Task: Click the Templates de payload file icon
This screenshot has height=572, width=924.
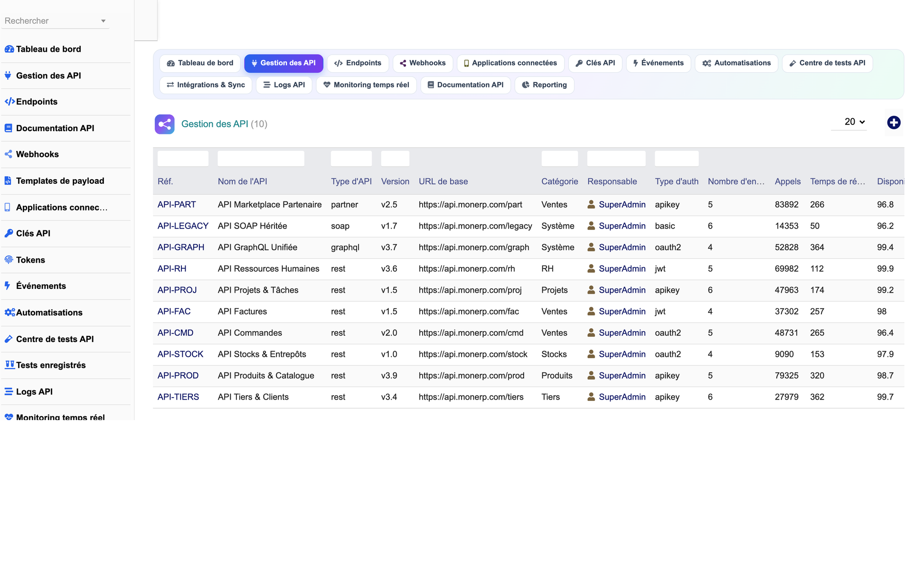Action: point(8,181)
